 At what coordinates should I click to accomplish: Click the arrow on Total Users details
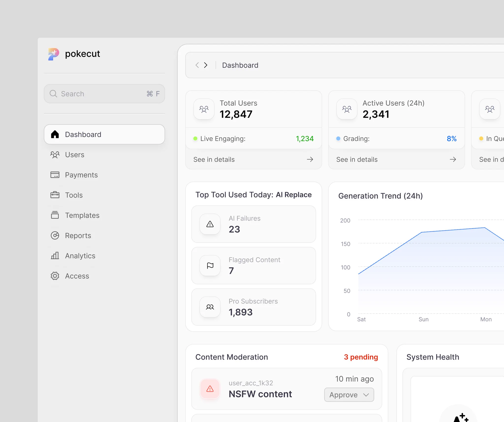point(310,159)
